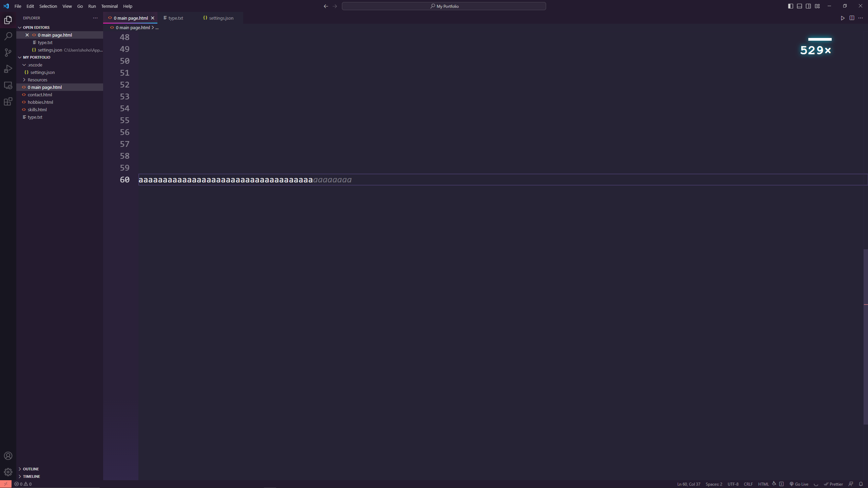This screenshot has width=868, height=488.
Task: Open the Source Control view
Action: point(8,52)
